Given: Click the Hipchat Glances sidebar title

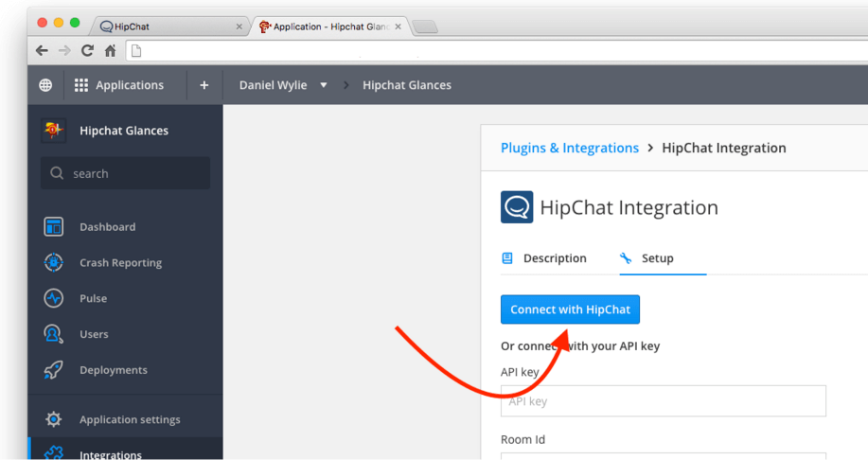Looking at the screenshot, I should click(124, 131).
